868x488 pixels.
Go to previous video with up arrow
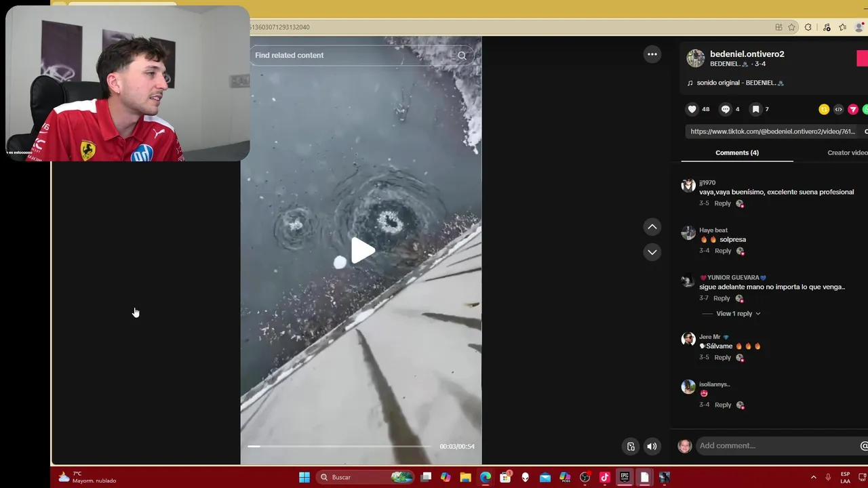[652, 227]
